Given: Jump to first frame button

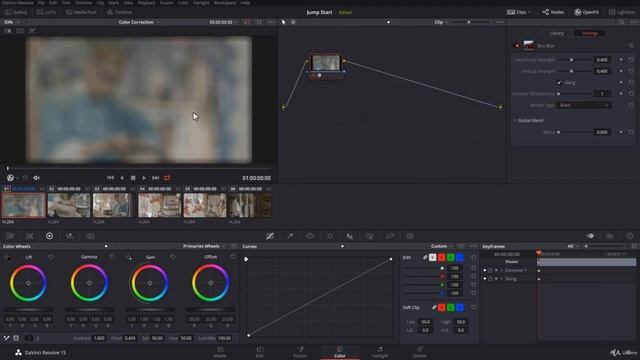Looking at the screenshot, I should pos(110,178).
